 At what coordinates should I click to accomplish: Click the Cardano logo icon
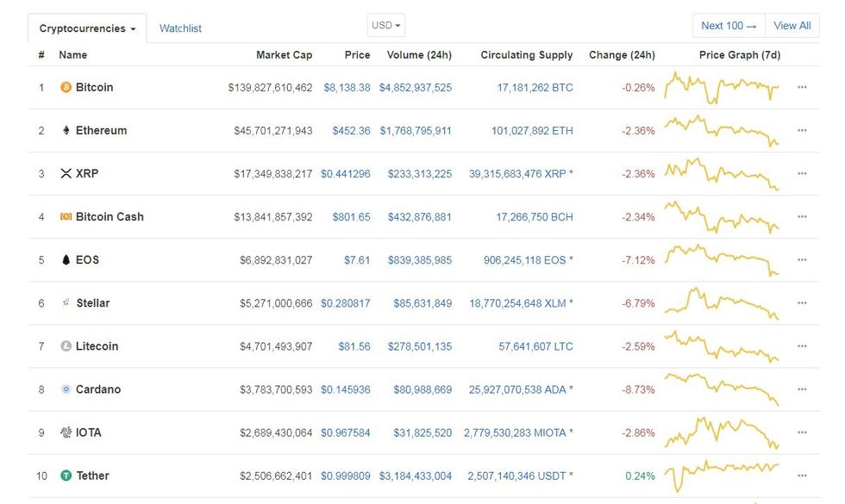pos(66,389)
